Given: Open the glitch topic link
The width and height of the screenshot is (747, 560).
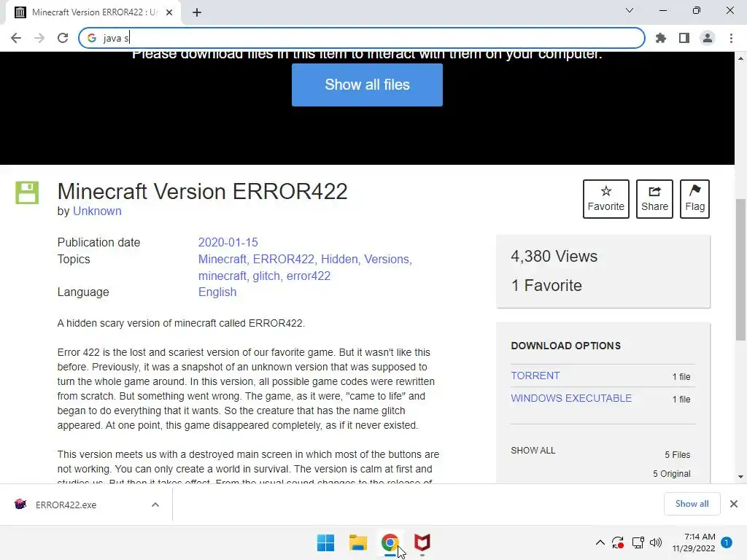Looking at the screenshot, I should (x=266, y=276).
